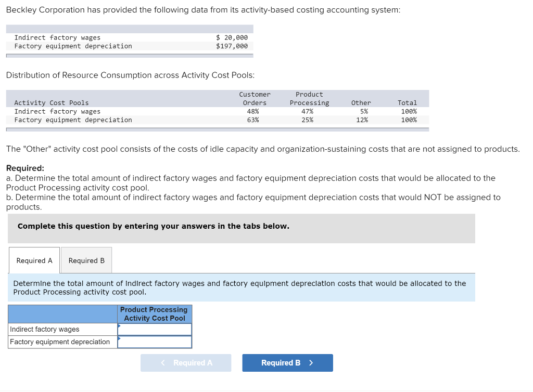The width and height of the screenshot is (533, 392).
Task: Click the Product Processing Activity Cost Pool header
Action: click(x=155, y=313)
